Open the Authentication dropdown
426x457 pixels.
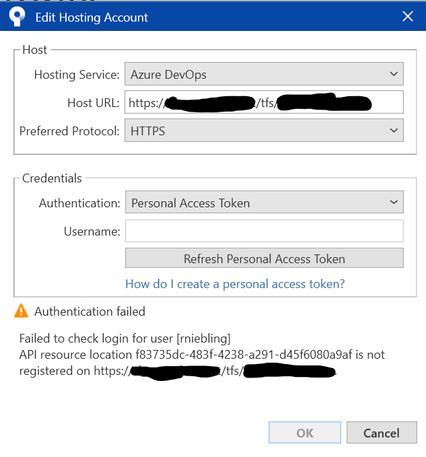[264, 202]
